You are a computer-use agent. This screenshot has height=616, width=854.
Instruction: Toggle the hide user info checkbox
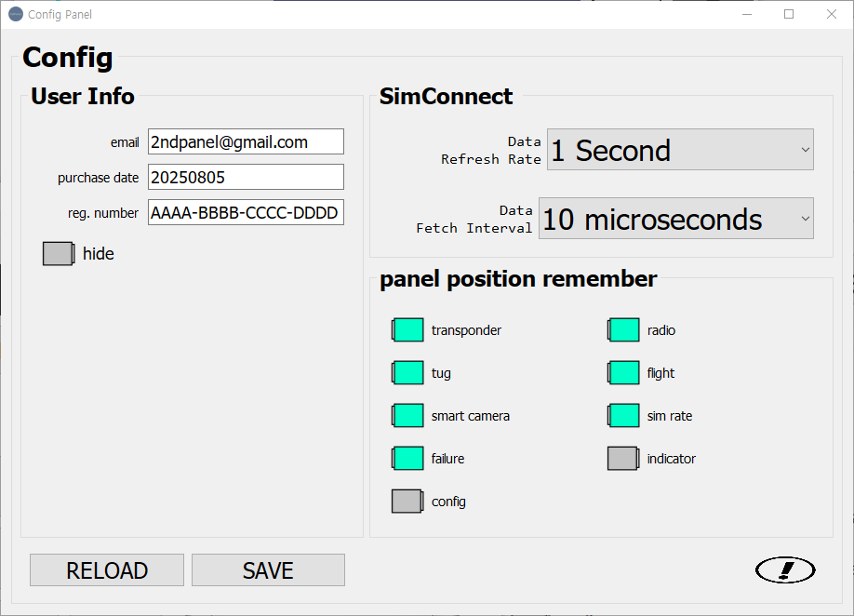click(x=58, y=254)
